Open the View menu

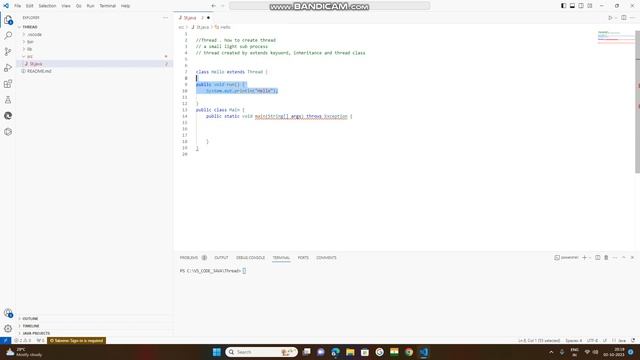tap(66, 6)
